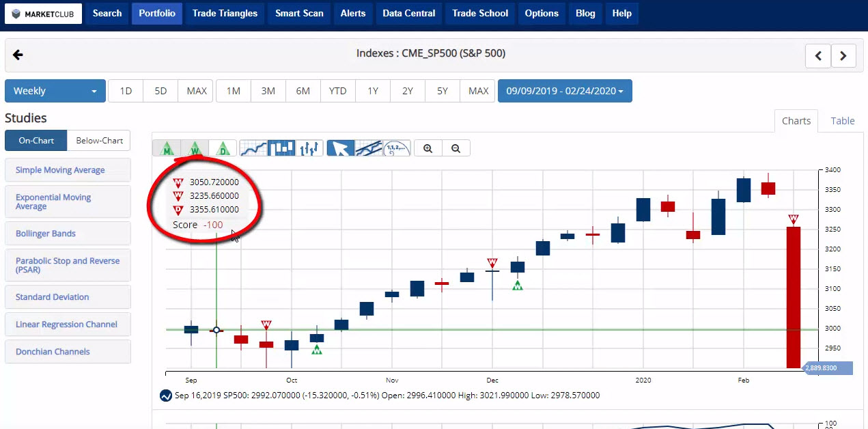This screenshot has height=429, width=868.
Task: Click the Score -100 text in the legend
Action: 198,225
